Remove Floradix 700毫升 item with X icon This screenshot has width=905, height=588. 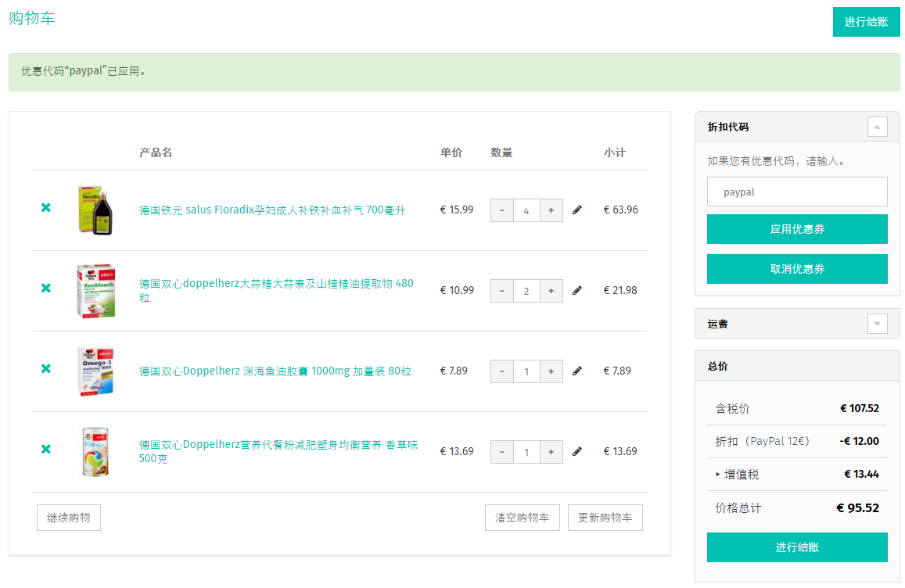pyautogui.click(x=46, y=208)
